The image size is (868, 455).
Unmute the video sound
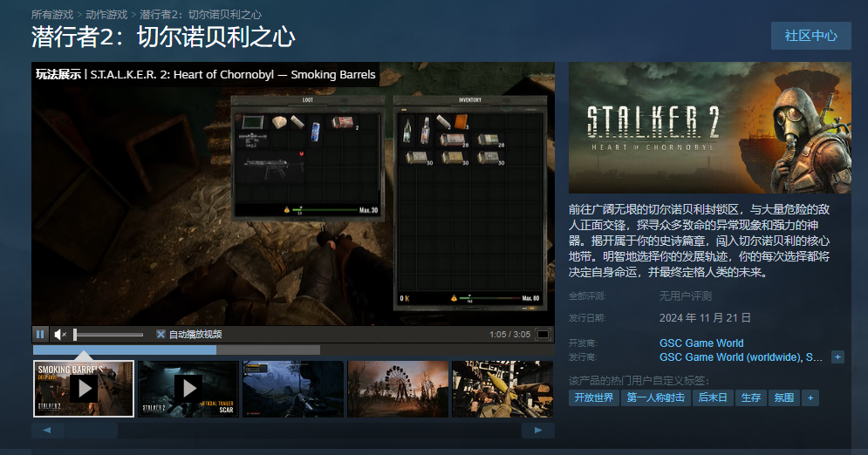pos(60,334)
